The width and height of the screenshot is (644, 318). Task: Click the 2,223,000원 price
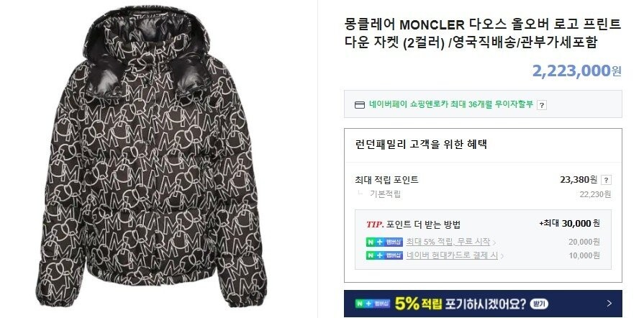tap(576, 71)
